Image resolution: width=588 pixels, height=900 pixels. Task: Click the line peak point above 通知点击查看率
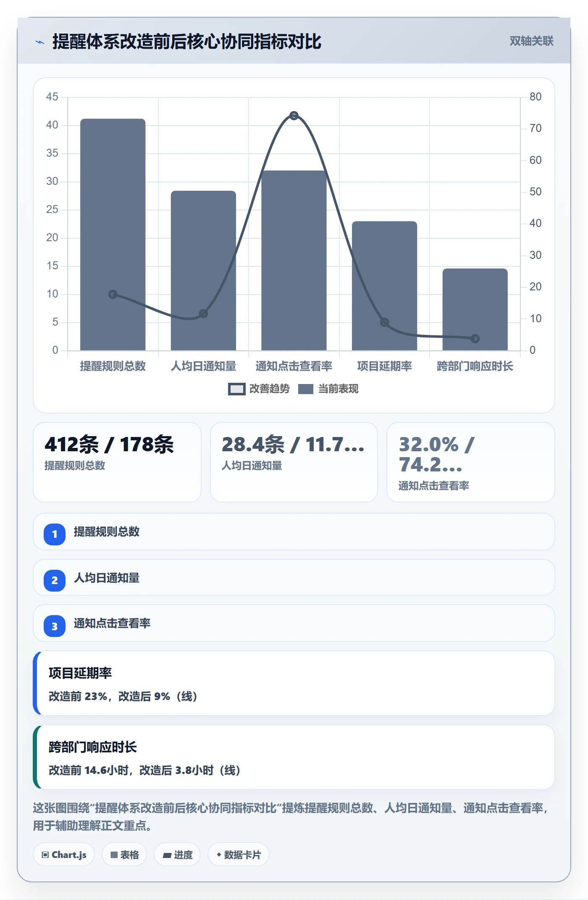pyautogui.click(x=294, y=116)
